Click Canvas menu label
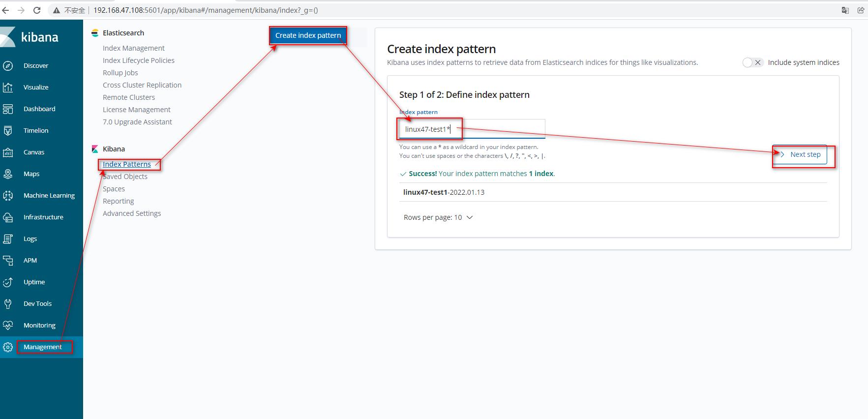Image resolution: width=868 pixels, height=419 pixels. tap(34, 152)
